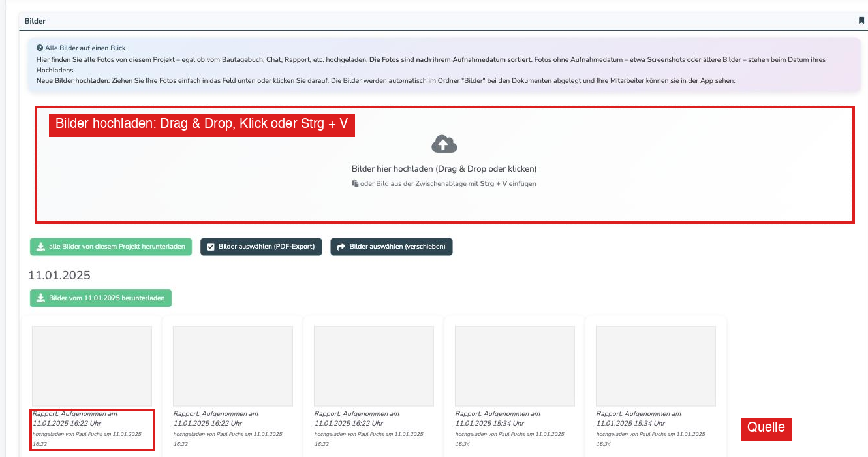Screen dimensions: 868x457
Task: Choose "Bilder auswählen (verschieben)" to move images
Action: coord(392,247)
